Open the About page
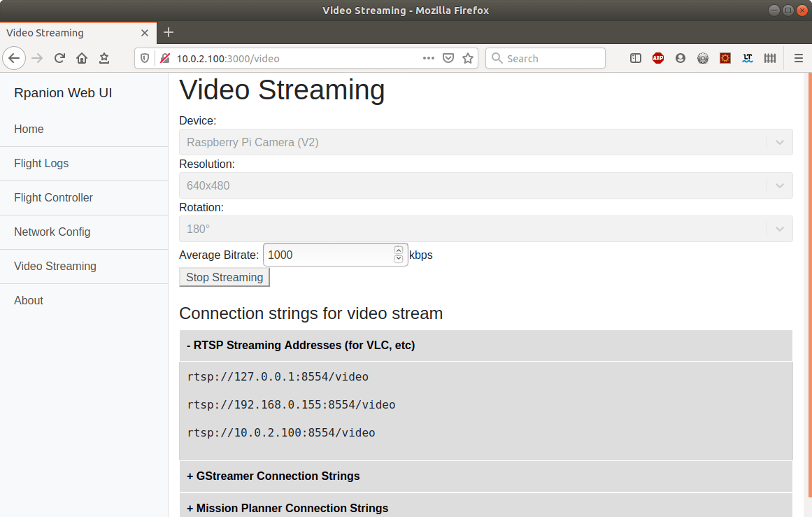 (x=84, y=300)
